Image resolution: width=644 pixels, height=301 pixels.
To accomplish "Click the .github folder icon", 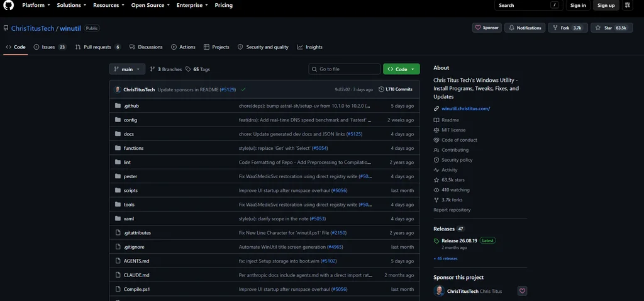I will pyautogui.click(x=118, y=106).
